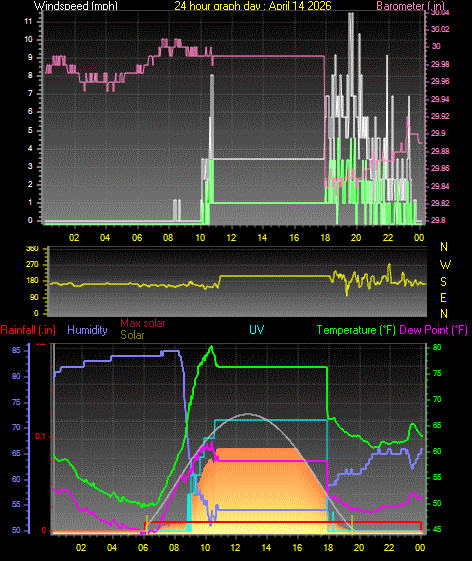Click the 'Humidity' legend label
The height and width of the screenshot is (561, 472).
pyautogui.click(x=87, y=330)
